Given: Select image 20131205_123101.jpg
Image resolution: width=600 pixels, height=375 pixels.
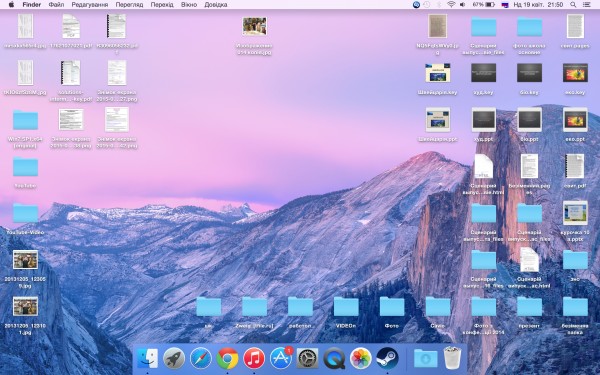Looking at the screenshot, I should tap(25, 307).
